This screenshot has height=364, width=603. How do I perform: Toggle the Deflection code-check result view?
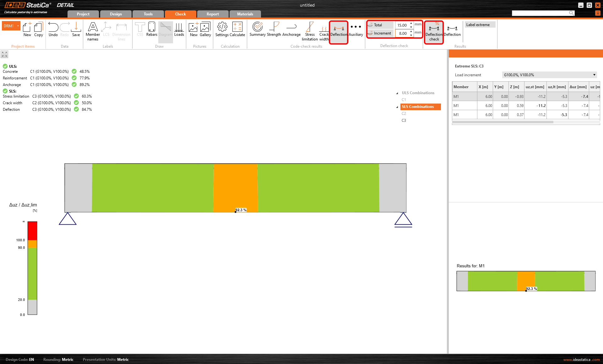click(x=339, y=31)
